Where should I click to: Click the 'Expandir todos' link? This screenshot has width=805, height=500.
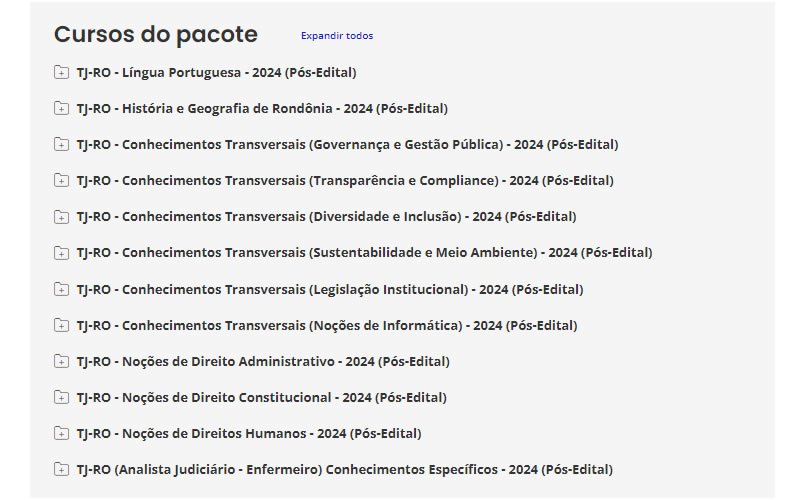(x=336, y=36)
